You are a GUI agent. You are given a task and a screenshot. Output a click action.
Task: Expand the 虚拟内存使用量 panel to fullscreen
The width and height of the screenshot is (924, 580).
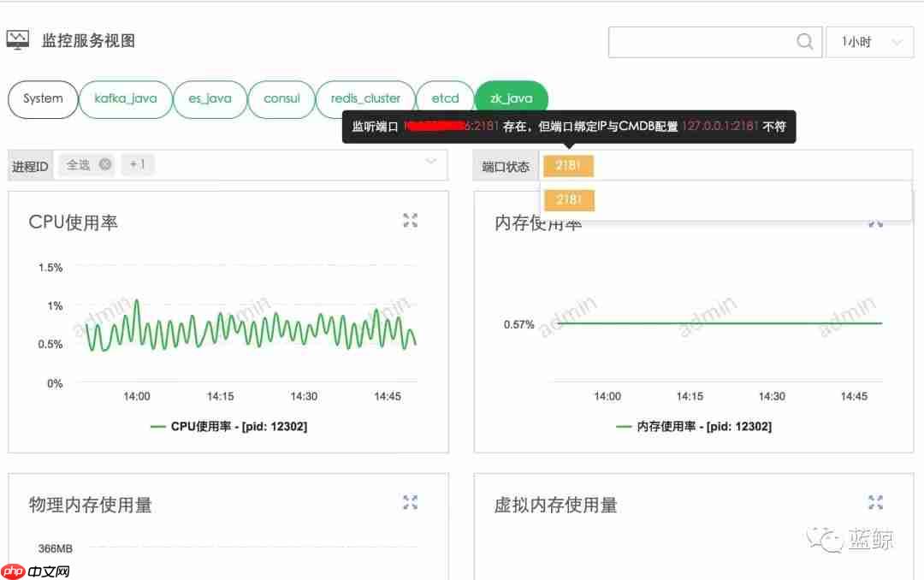[x=875, y=502]
